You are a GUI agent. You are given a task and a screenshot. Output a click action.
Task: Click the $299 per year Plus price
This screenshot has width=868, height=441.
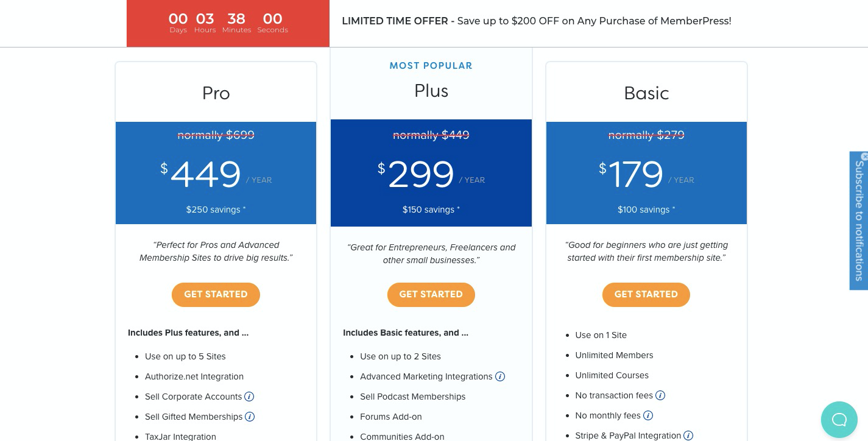[x=422, y=175]
